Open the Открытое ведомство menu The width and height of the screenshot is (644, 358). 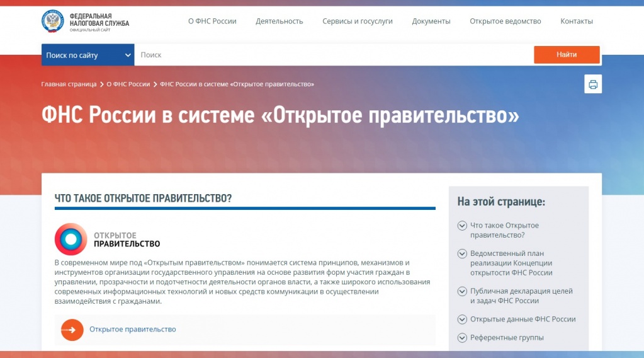(x=505, y=21)
